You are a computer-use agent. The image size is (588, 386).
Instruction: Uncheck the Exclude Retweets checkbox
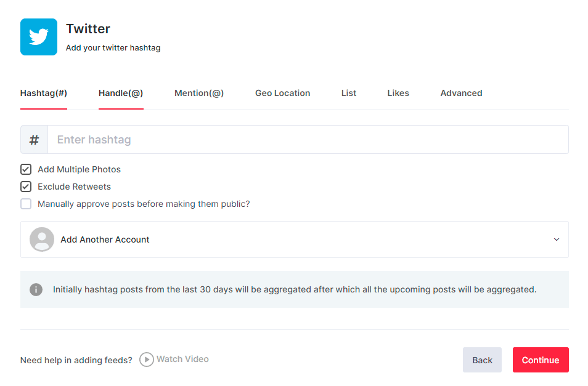tap(26, 187)
